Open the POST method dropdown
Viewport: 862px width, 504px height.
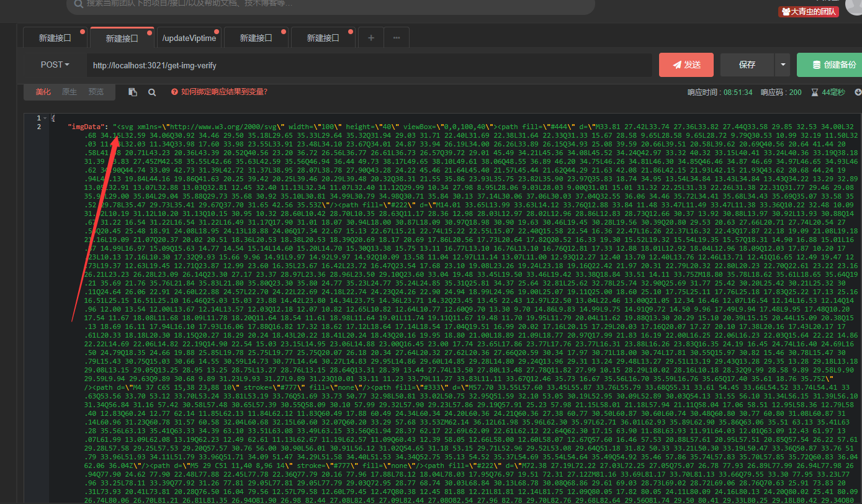click(54, 65)
